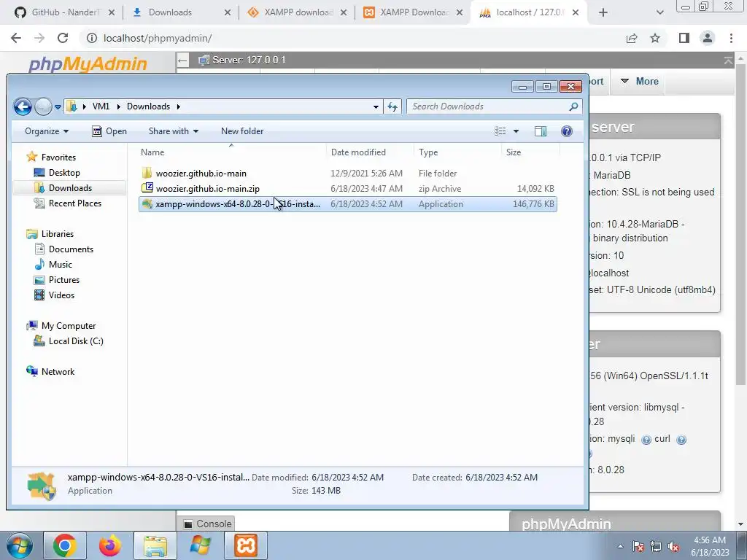Open XAMPP from the taskbar
Screen dimensions: 747x560
246,545
